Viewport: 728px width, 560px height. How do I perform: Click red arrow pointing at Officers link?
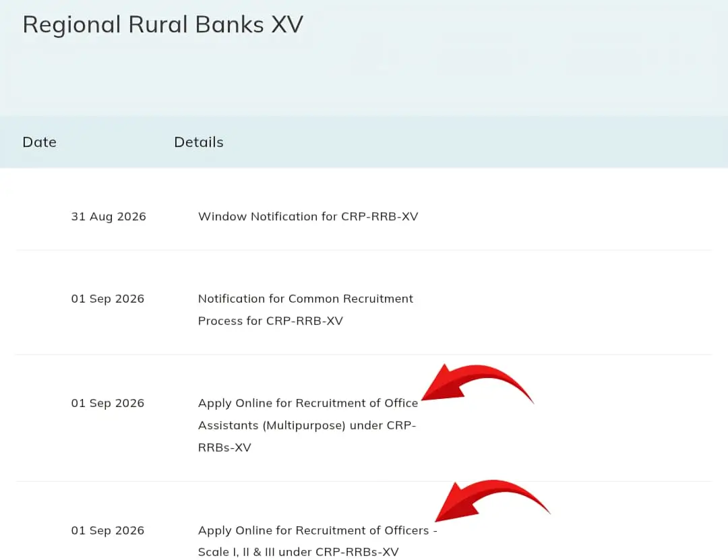[x=492, y=501]
